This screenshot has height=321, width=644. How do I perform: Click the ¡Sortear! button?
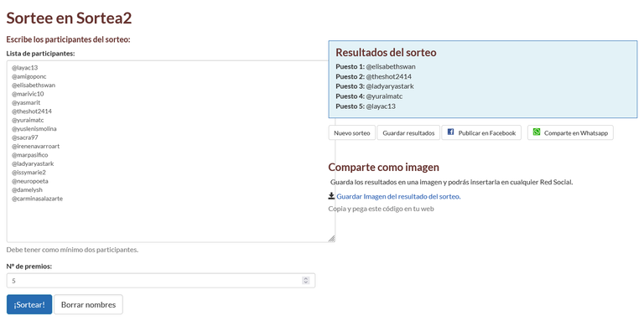(29, 304)
